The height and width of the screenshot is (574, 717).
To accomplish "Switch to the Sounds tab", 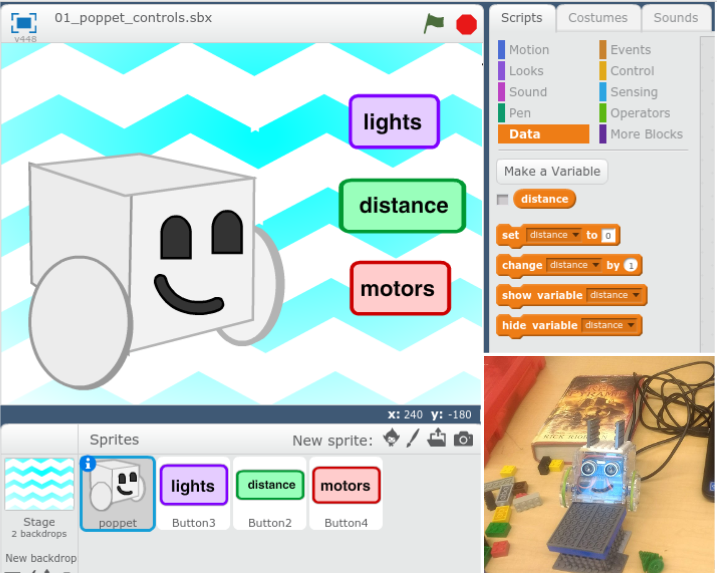I will coord(675,18).
